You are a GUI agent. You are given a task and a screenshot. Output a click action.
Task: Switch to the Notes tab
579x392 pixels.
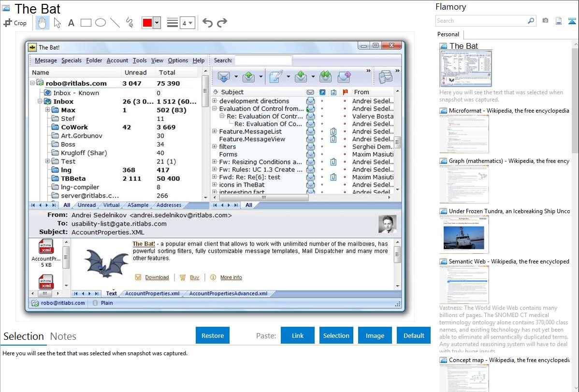point(63,336)
